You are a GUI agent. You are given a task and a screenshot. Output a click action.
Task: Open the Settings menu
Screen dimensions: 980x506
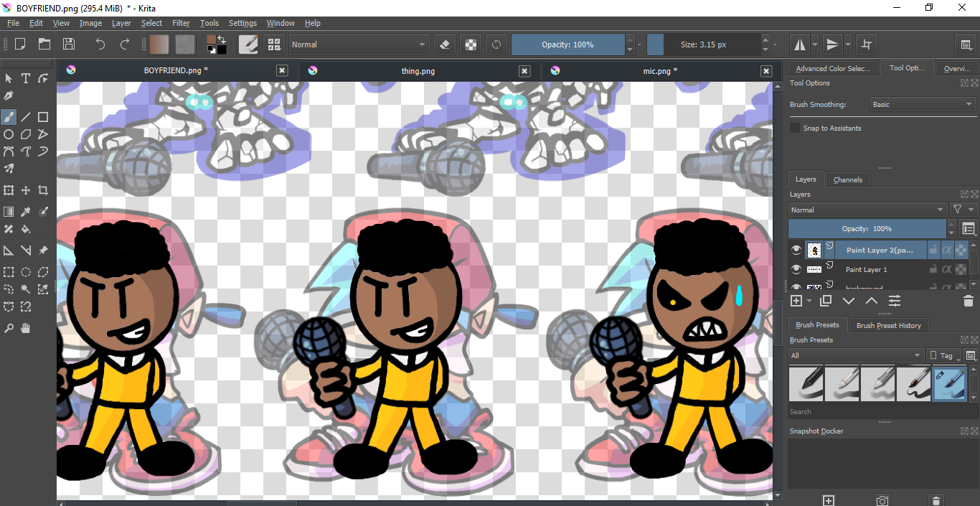[242, 23]
